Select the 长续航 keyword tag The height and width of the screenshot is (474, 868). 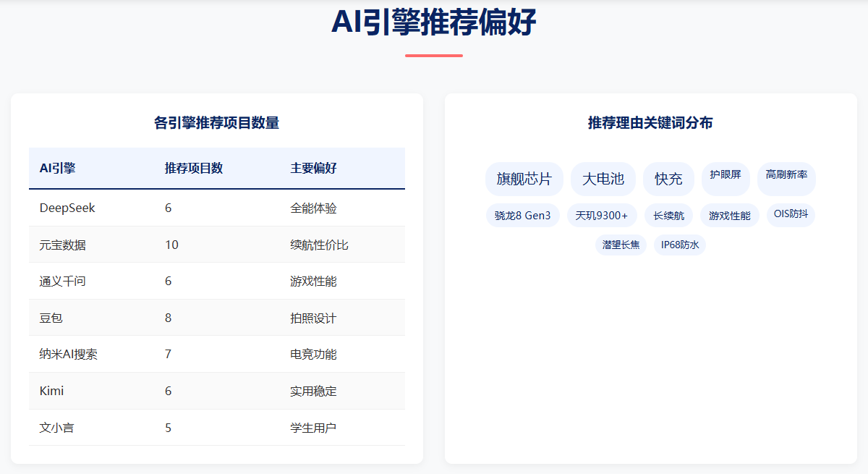pyautogui.click(x=668, y=216)
